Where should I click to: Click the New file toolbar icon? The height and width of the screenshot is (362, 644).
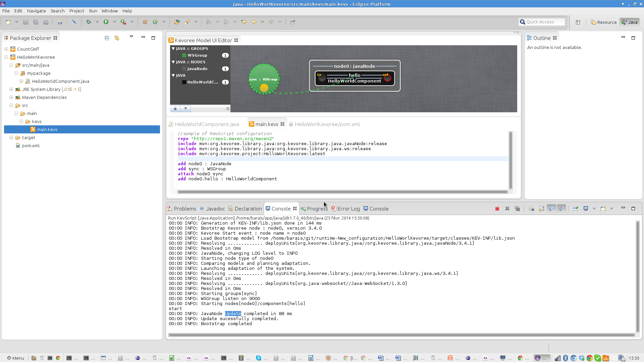tap(8, 22)
